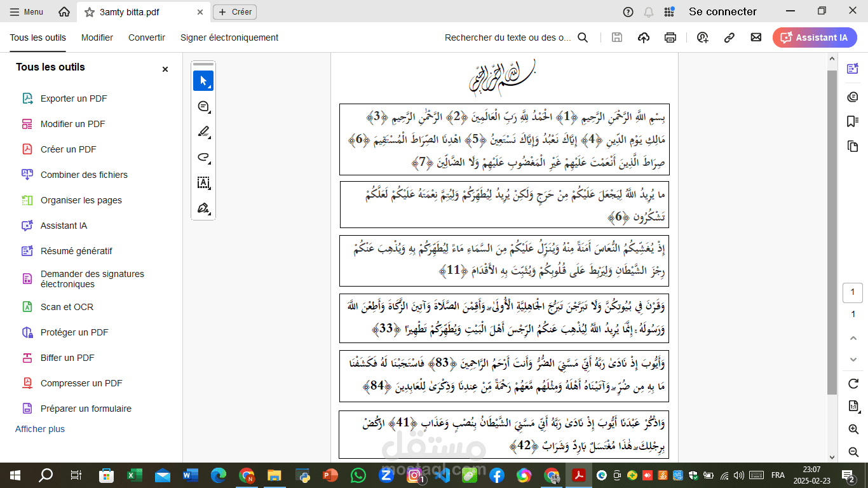
Task: Select the arrow selection tool
Action: tap(203, 81)
